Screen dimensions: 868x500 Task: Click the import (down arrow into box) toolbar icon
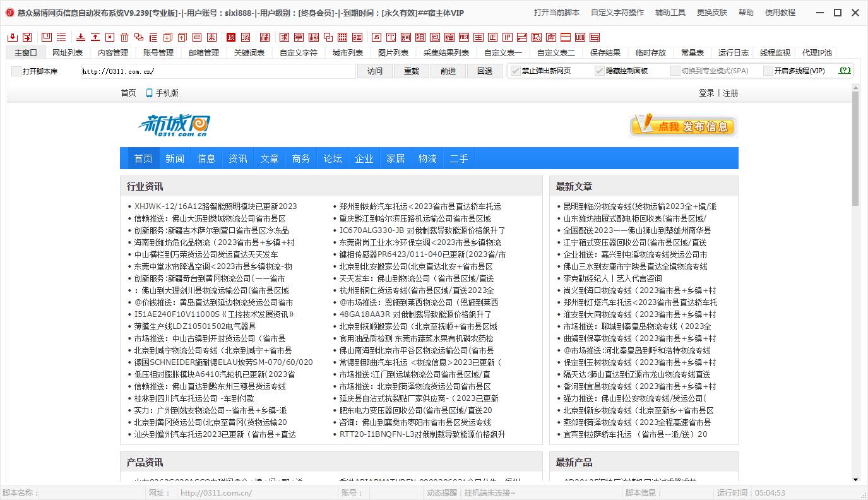click(x=12, y=37)
